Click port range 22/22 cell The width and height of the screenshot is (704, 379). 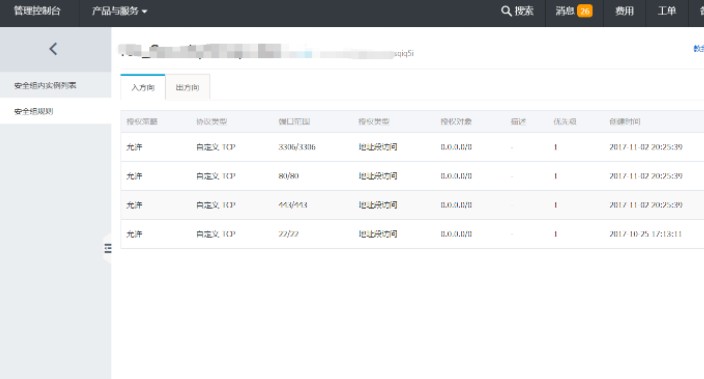click(x=288, y=234)
